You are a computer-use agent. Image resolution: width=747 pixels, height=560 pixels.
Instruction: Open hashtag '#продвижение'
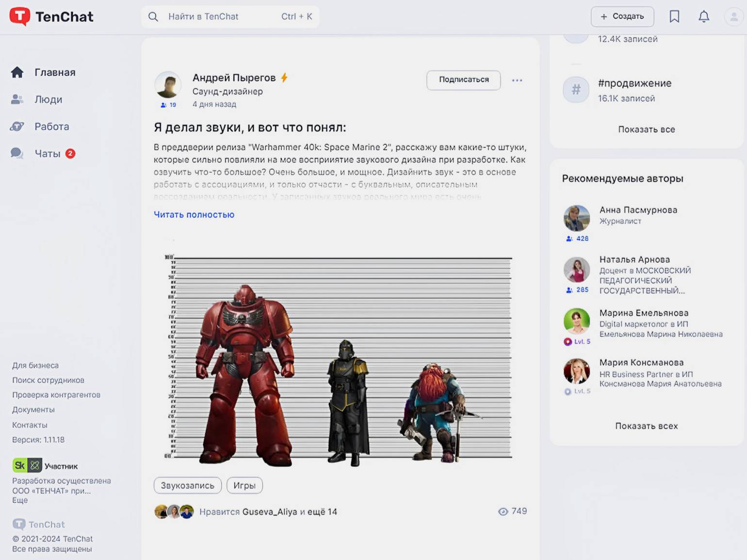point(634,83)
